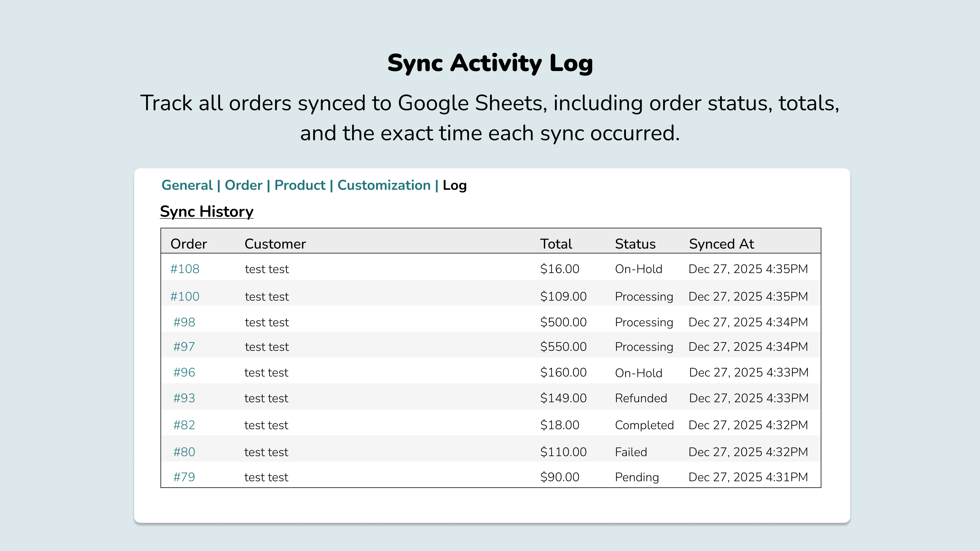Viewport: 980px width, 551px height.
Task: Switch to the Order tab
Action: click(x=243, y=185)
